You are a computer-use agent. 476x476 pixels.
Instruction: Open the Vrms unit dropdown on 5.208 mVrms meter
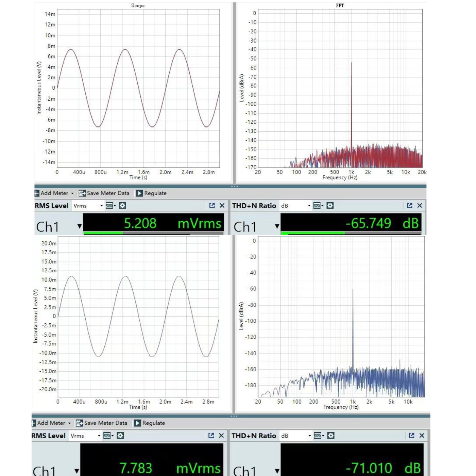pyautogui.click(x=101, y=206)
